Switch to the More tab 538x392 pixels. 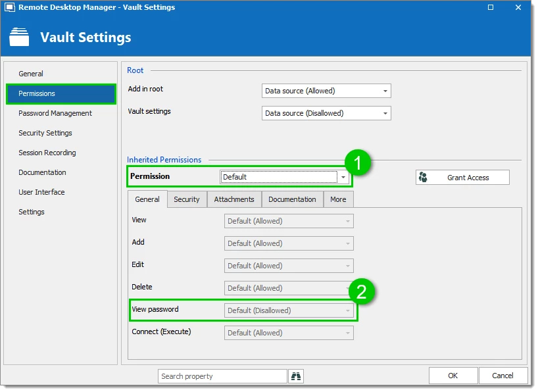point(338,199)
